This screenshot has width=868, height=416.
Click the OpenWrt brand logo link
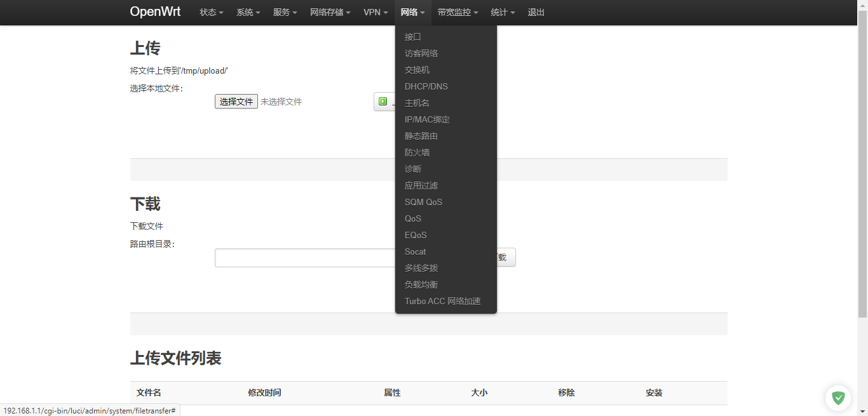[x=155, y=12]
